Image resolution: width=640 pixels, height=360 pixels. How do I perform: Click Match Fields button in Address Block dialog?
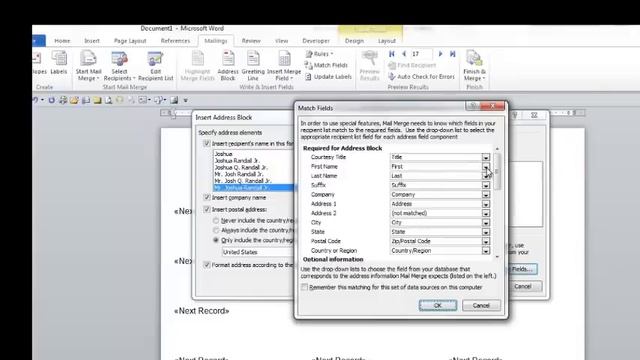523,269
